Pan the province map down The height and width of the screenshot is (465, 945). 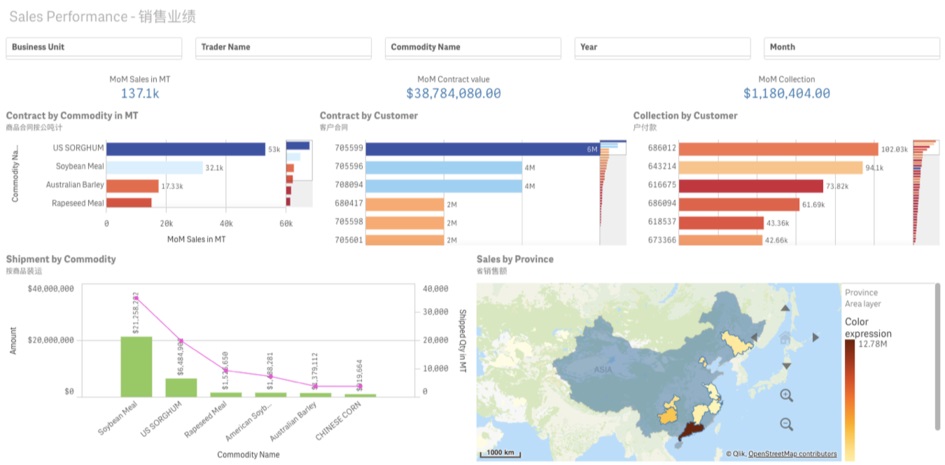(786, 367)
